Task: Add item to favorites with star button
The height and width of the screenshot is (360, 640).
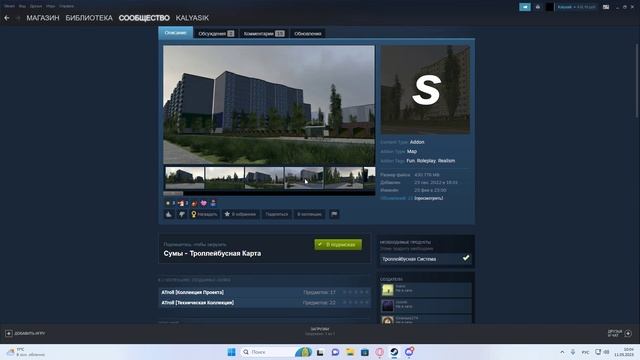Action: click(x=240, y=214)
